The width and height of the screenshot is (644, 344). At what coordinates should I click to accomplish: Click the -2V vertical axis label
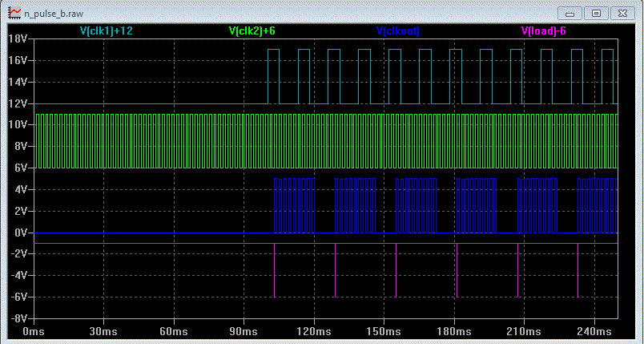pos(18,254)
